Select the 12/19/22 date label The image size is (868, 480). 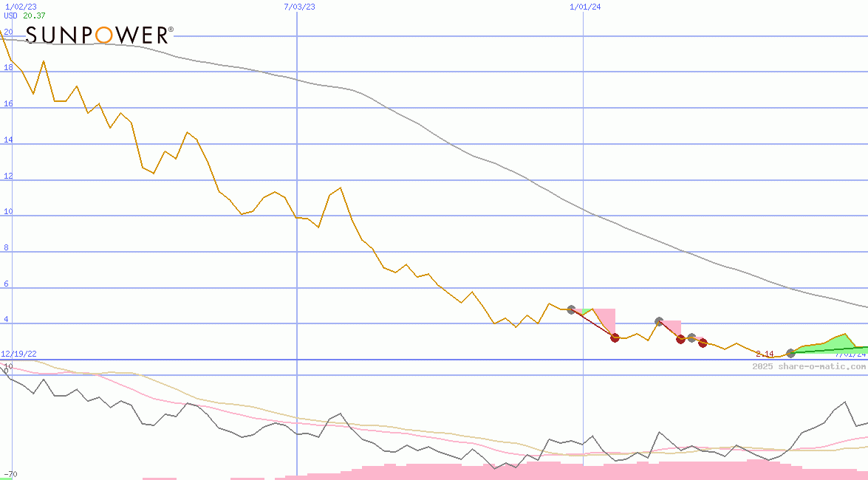tap(18, 354)
